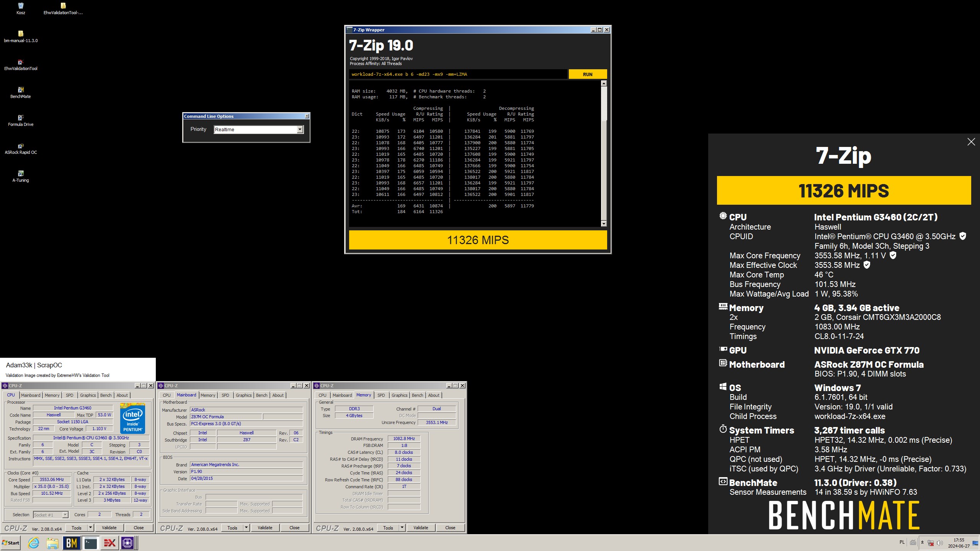Viewport: 980px width, 551px height.
Task: Click the 7-Zip command line input field
Action: (x=458, y=74)
